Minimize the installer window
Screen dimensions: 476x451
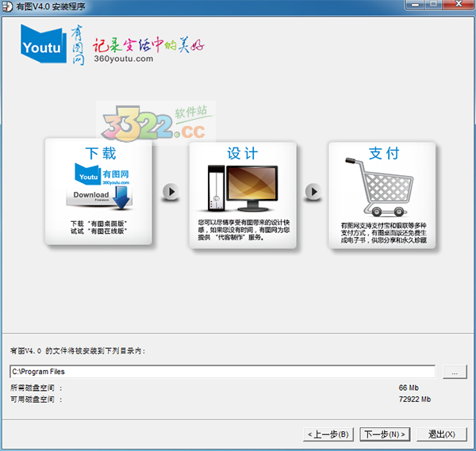point(415,5)
